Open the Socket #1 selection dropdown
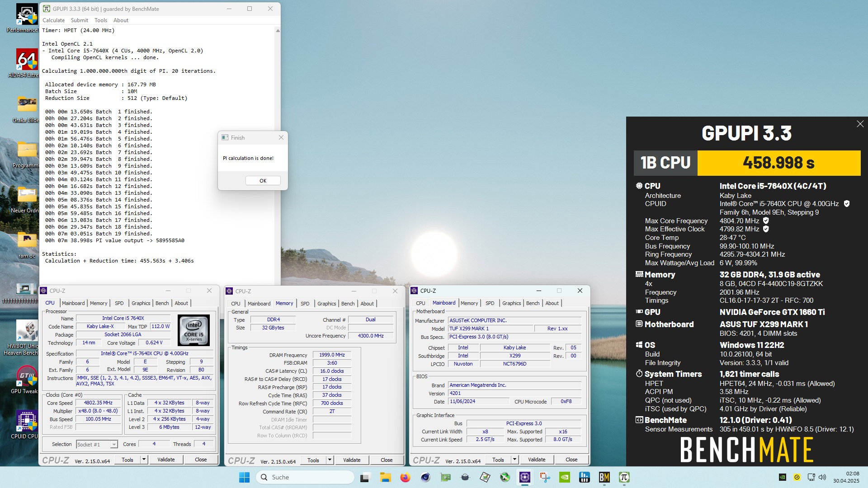The image size is (868, 488). coord(97,445)
